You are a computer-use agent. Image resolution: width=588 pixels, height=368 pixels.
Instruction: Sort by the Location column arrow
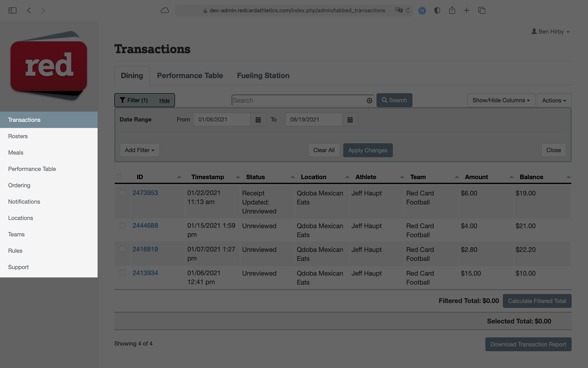click(347, 177)
